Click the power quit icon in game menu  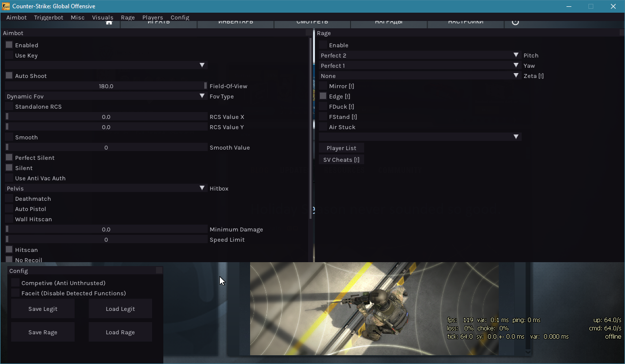515,22
